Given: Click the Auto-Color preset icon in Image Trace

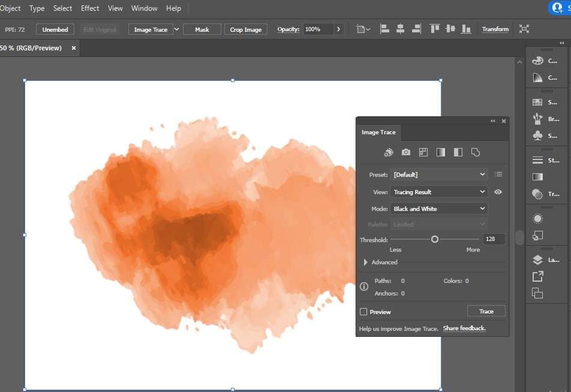Looking at the screenshot, I should (389, 152).
